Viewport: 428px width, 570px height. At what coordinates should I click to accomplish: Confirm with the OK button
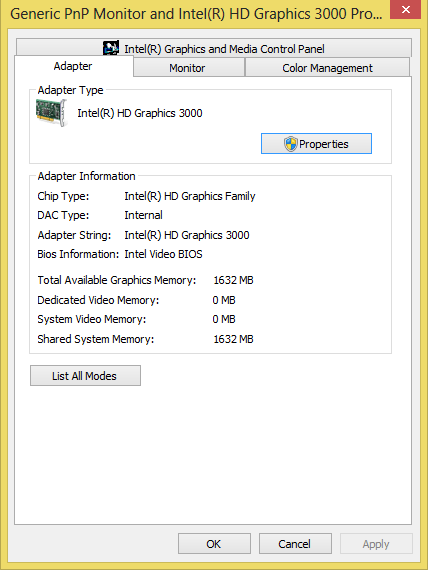(214, 544)
